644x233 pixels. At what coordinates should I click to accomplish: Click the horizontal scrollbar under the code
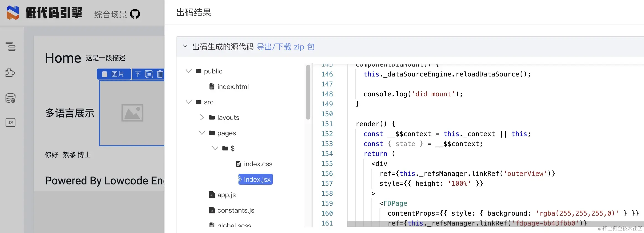[x=496, y=224]
